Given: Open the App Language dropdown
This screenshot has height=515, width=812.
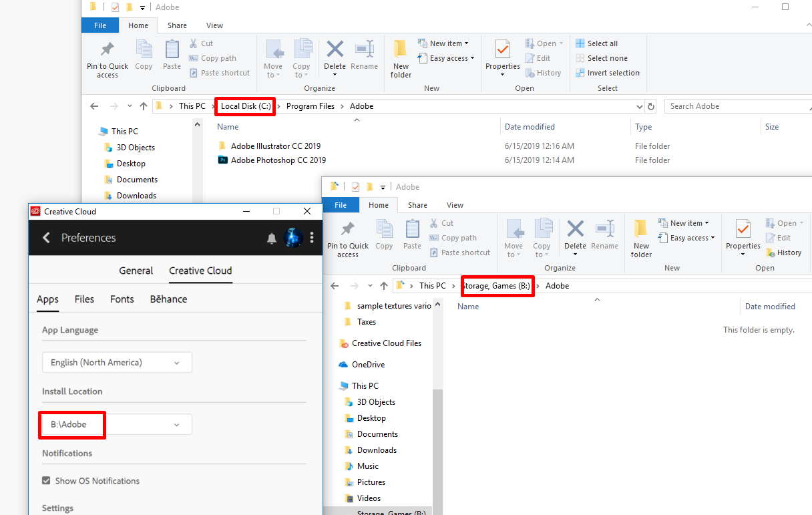Looking at the screenshot, I should [117, 362].
